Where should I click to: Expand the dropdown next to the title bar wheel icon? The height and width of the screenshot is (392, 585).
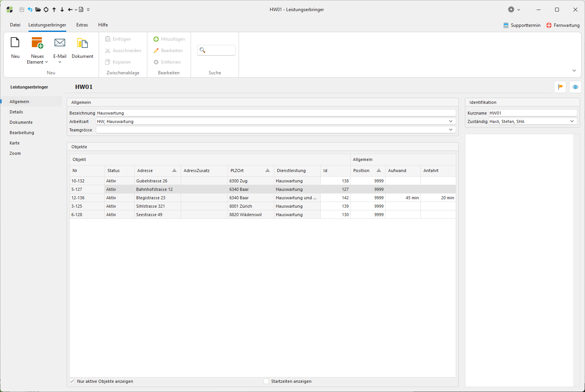coord(519,10)
